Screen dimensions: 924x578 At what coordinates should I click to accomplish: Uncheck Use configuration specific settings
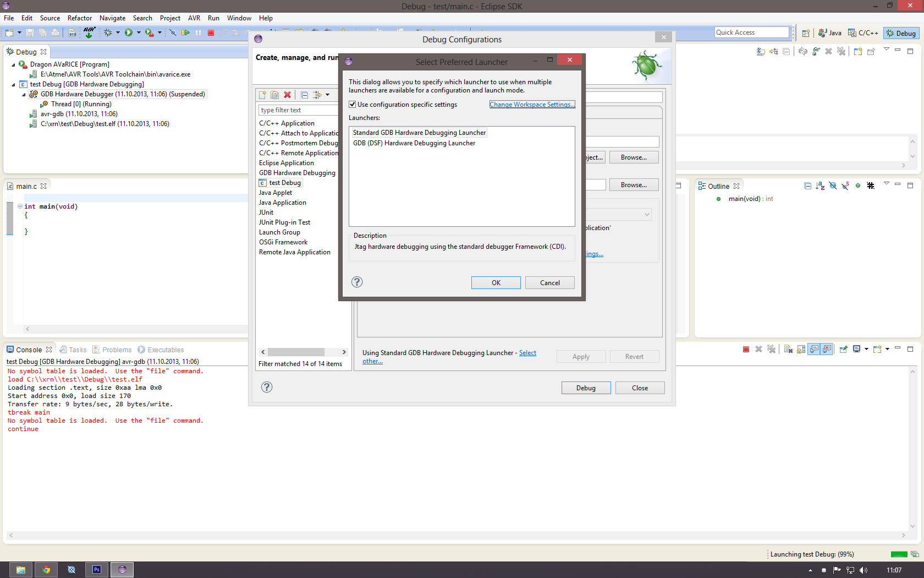point(353,104)
